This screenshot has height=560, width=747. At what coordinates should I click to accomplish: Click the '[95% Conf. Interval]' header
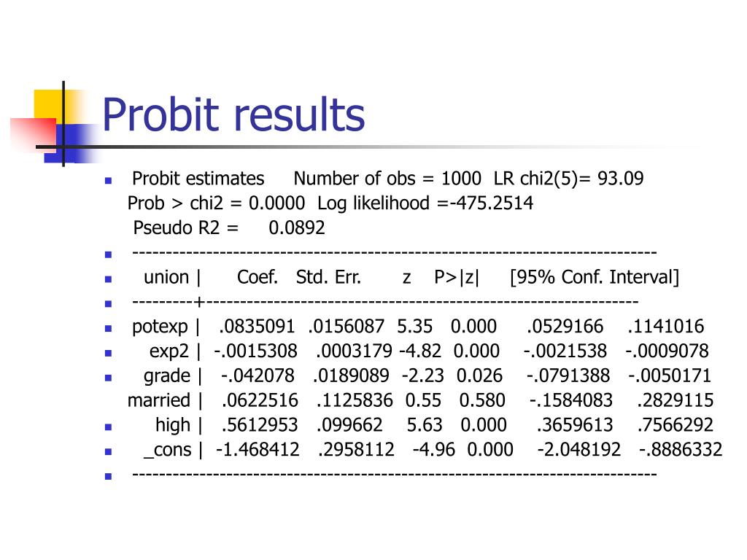pyautogui.click(x=595, y=277)
